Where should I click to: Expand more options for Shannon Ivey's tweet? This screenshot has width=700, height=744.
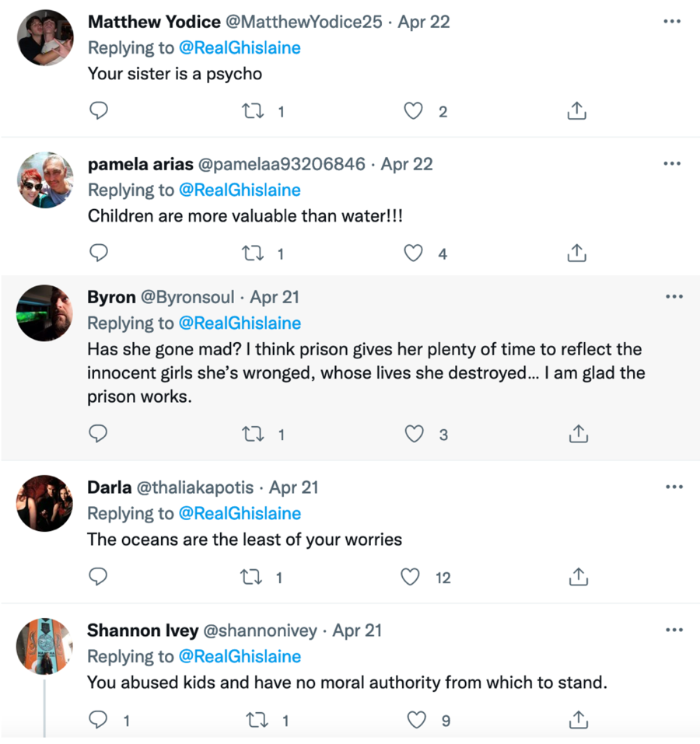point(674,630)
